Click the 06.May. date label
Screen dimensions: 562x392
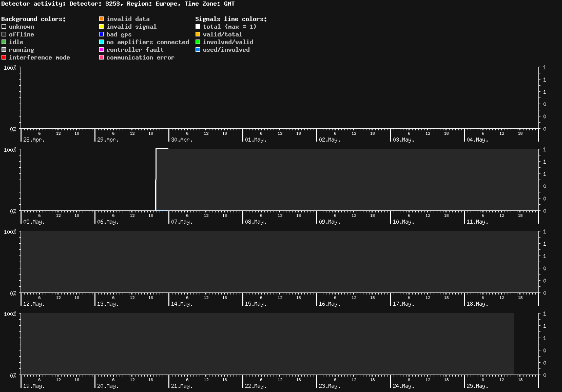click(108, 222)
